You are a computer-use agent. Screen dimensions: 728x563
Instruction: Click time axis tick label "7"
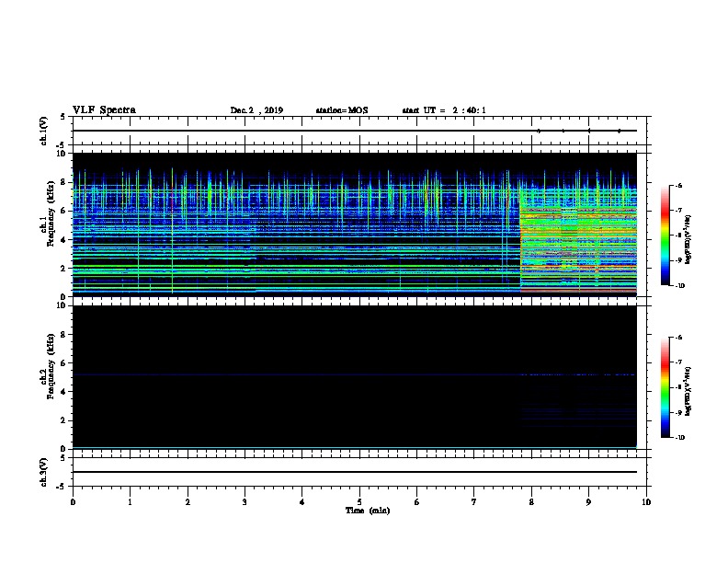[x=474, y=502]
